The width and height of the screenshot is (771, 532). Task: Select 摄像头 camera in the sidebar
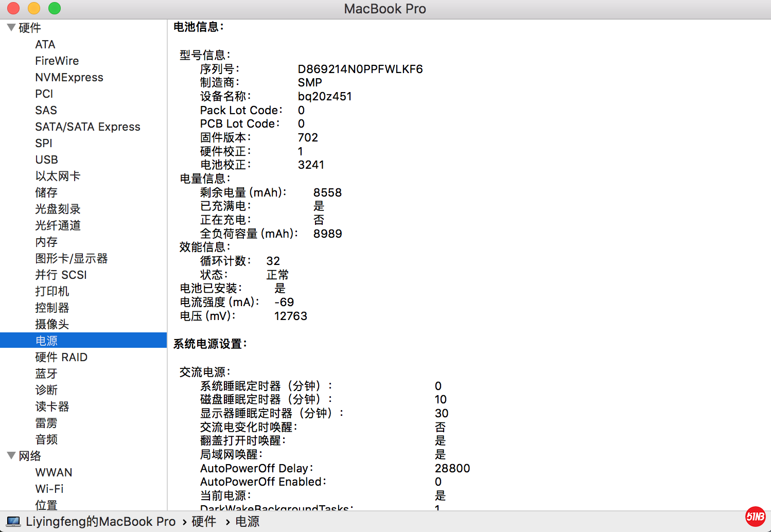52,324
